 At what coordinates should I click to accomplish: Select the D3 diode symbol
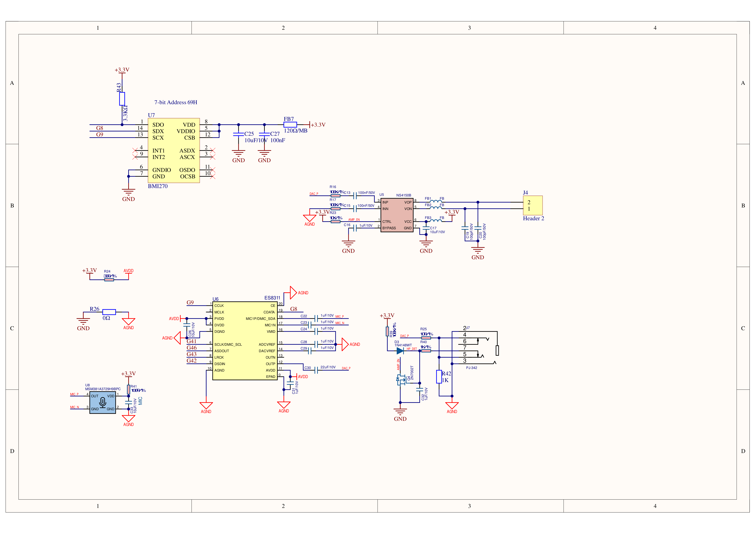pyautogui.click(x=400, y=351)
